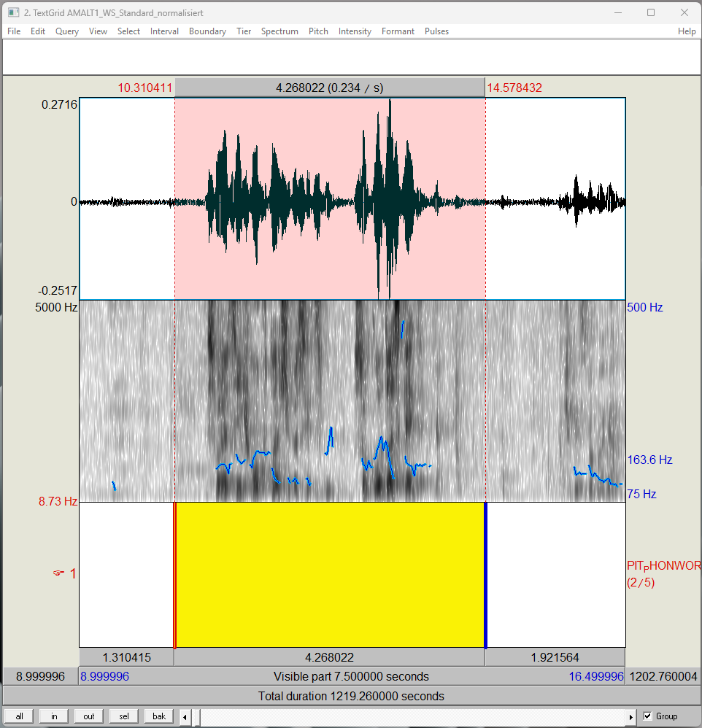Click the selection duration bar above waveform

(x=329, y=88)
